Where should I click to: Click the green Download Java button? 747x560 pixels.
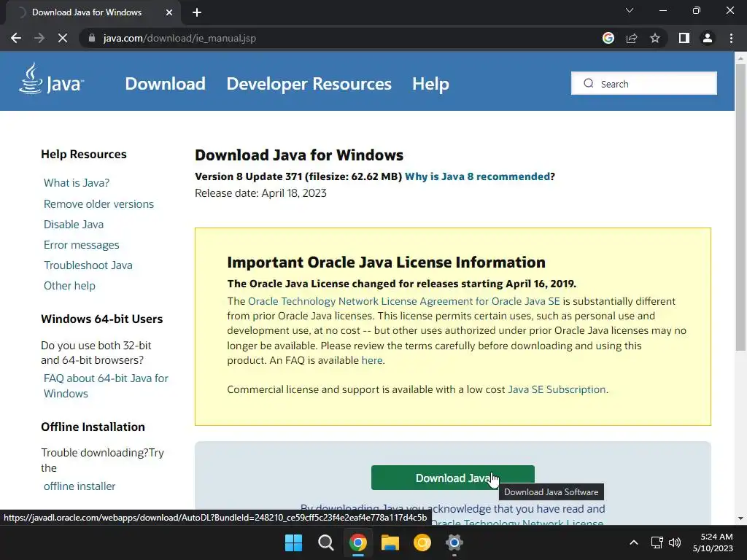click(452, 478)
